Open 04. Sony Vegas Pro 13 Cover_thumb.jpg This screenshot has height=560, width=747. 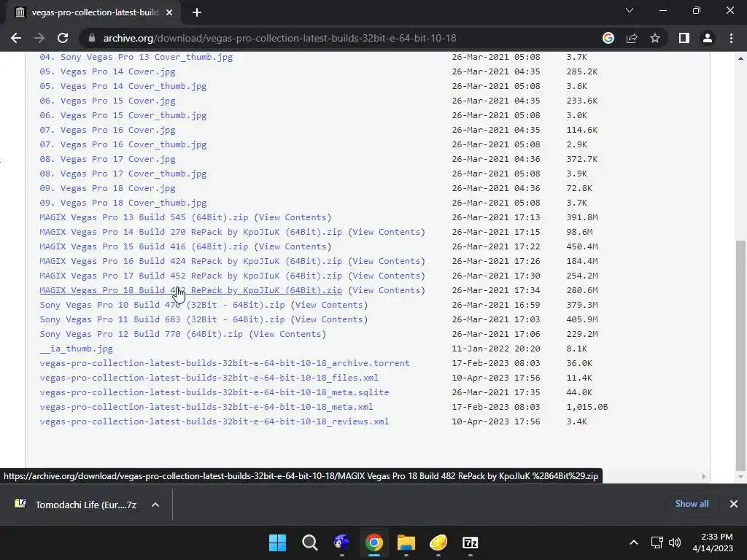tap(136, 57)
